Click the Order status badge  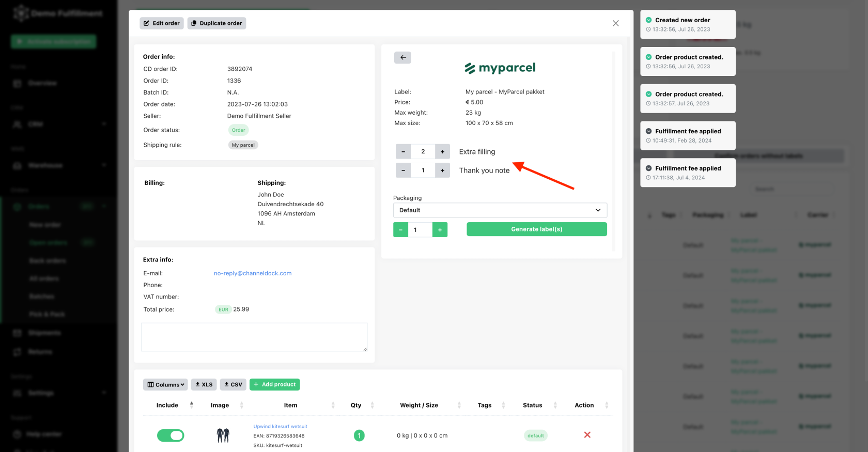[239, 130]
